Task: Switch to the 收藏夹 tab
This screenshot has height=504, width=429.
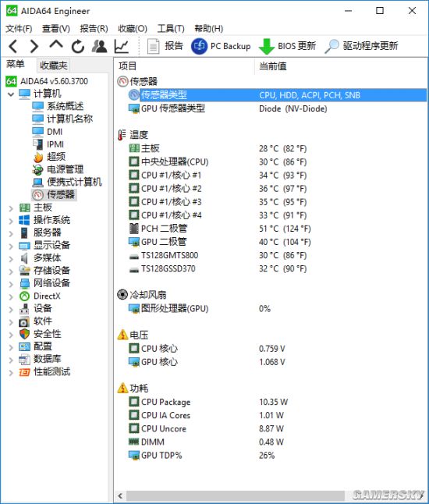Action: pyautogui.click(x=53, y=66)
